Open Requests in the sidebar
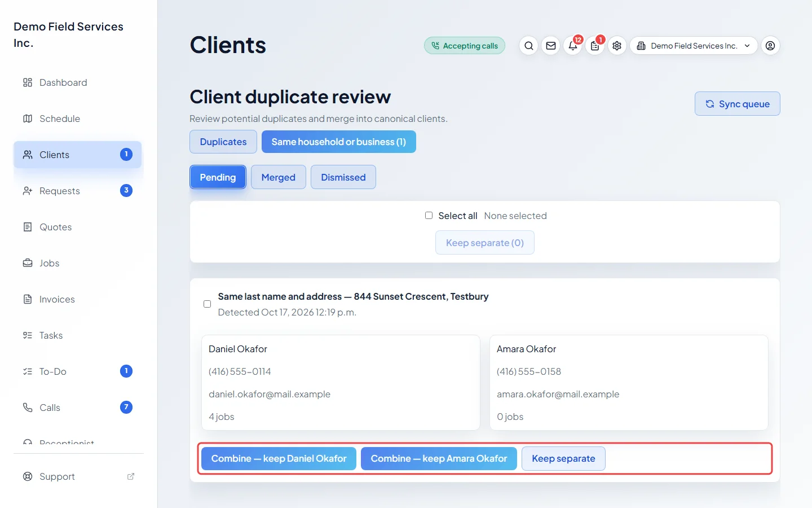Viewport: 812px width, 508px height. 78,191
